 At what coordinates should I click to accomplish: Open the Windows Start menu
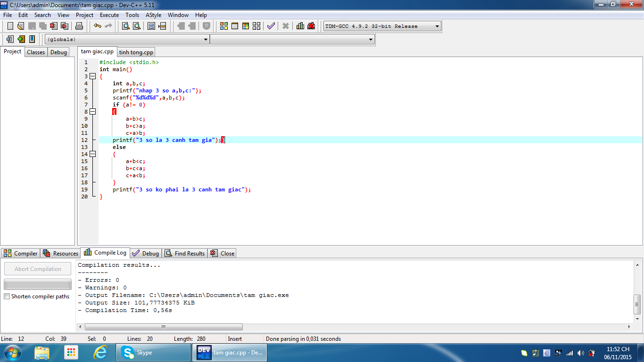13,352
